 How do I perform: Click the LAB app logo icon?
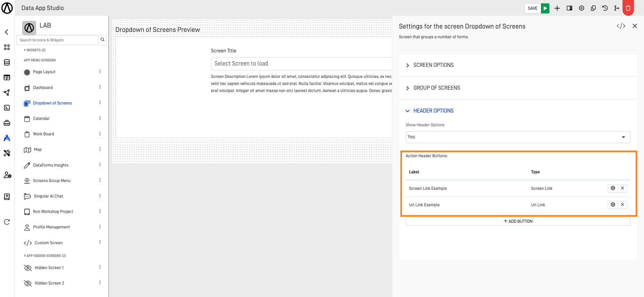pos(29,28)
